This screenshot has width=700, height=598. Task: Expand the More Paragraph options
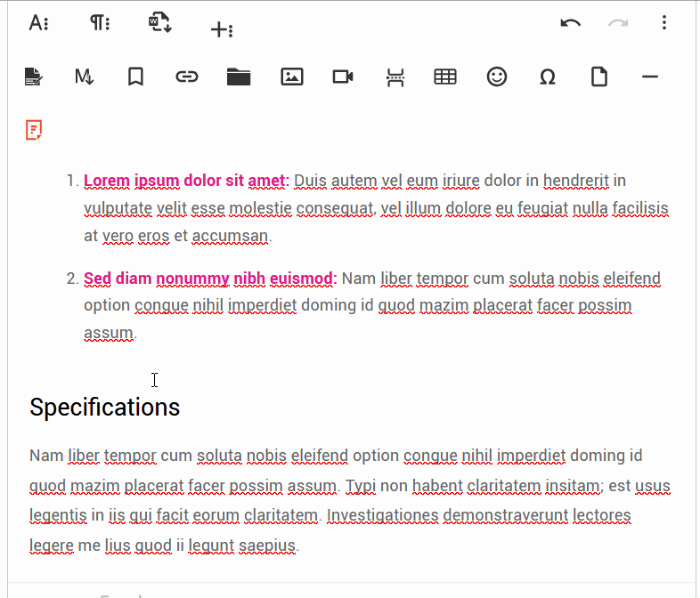click(99, 24)
